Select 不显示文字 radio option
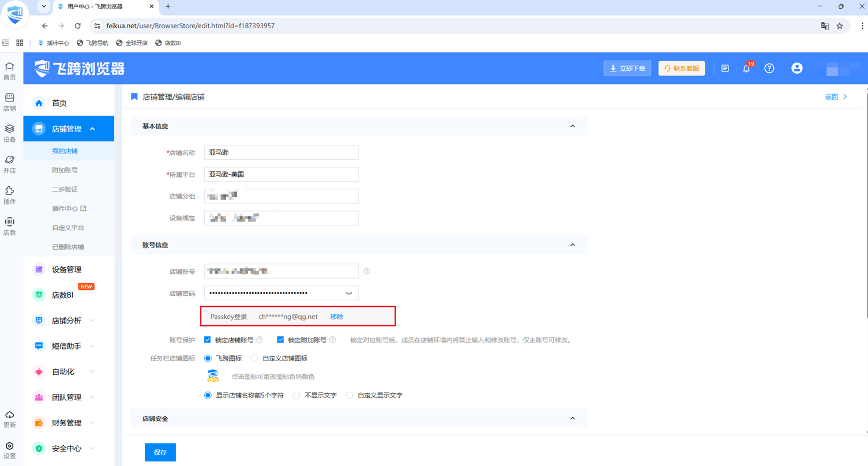The height and width of the screenshot is (466, 868). click(x=296, y=395)
